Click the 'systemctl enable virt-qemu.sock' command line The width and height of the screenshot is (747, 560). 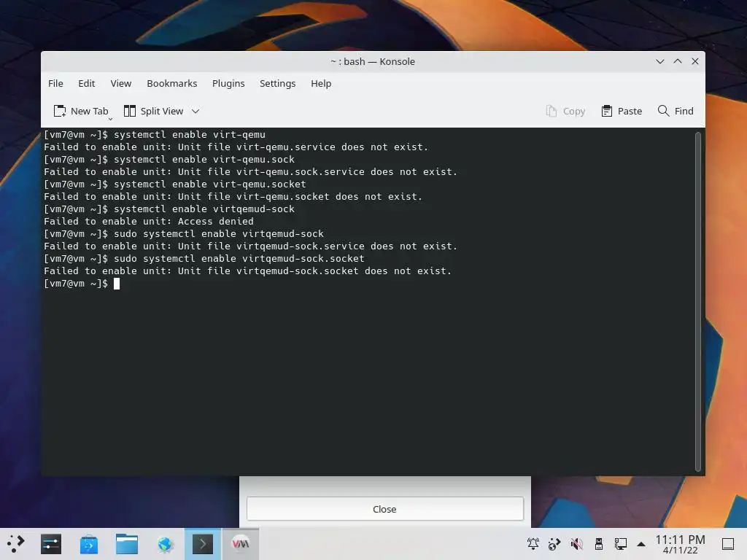point(204,160)
